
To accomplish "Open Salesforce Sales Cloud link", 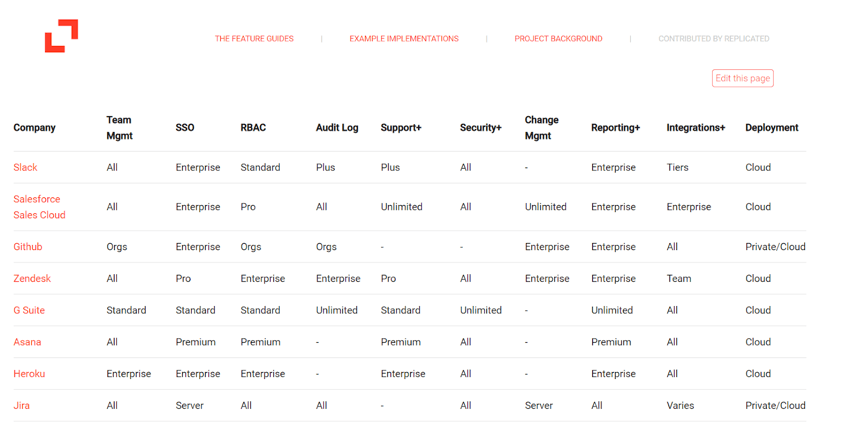I will [x=39, y=207].
